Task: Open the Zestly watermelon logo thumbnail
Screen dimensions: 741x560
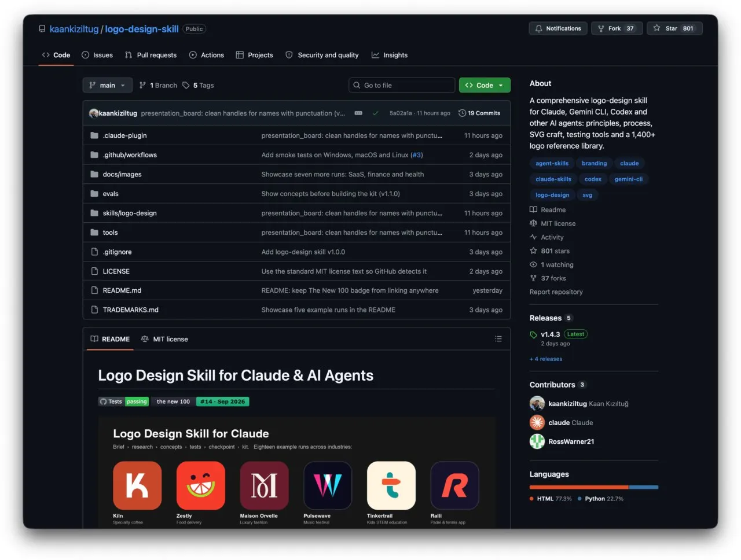Action: 201,485
